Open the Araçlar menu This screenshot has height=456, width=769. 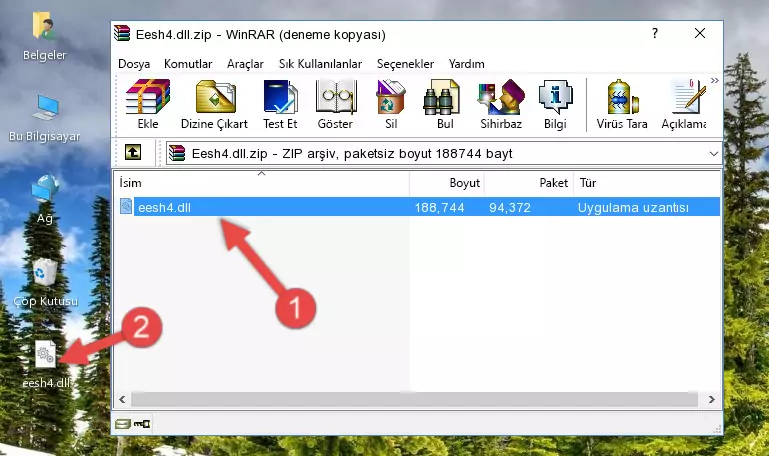(245, 64)
